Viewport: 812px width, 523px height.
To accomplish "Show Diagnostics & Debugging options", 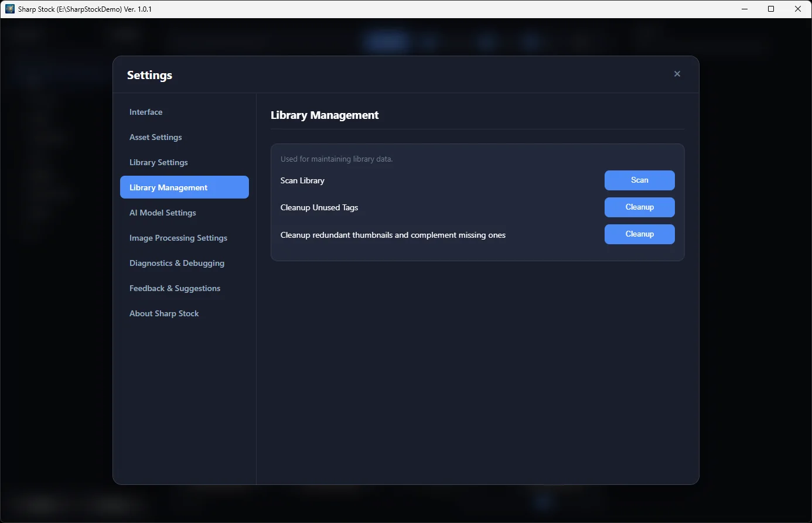I will [185, 263].
